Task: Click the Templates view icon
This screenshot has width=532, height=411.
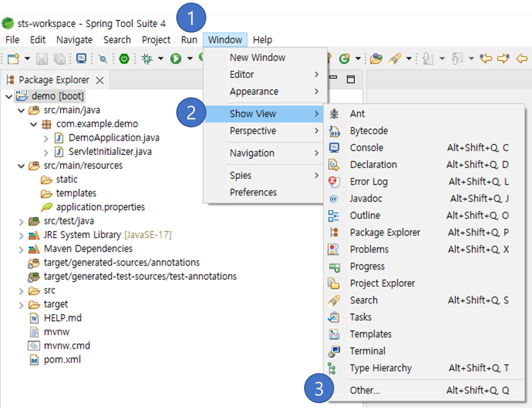Action: (334, 335)
